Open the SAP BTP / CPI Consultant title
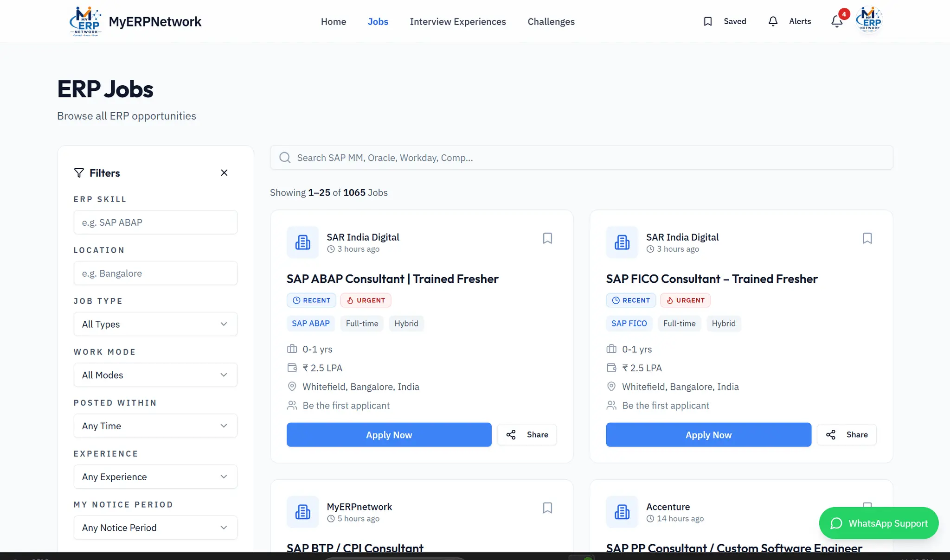Screen dimensions: 950x560 click(x=355, y=548)
